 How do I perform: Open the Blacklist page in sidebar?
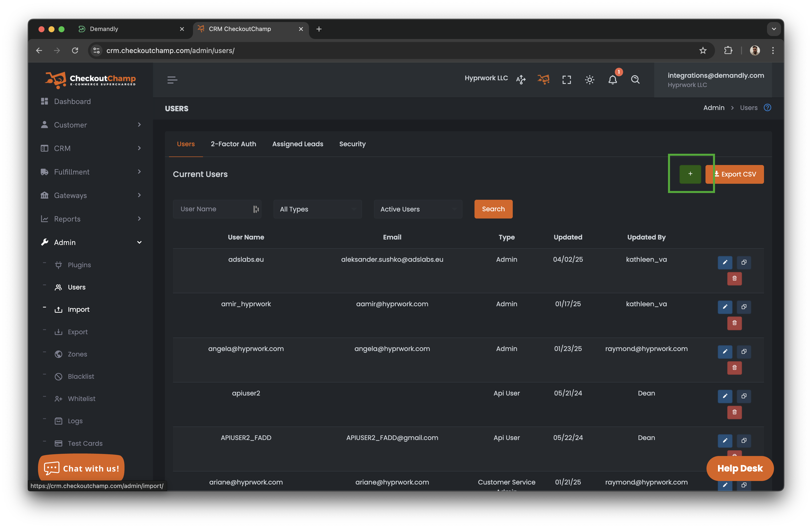click(81, 376)
